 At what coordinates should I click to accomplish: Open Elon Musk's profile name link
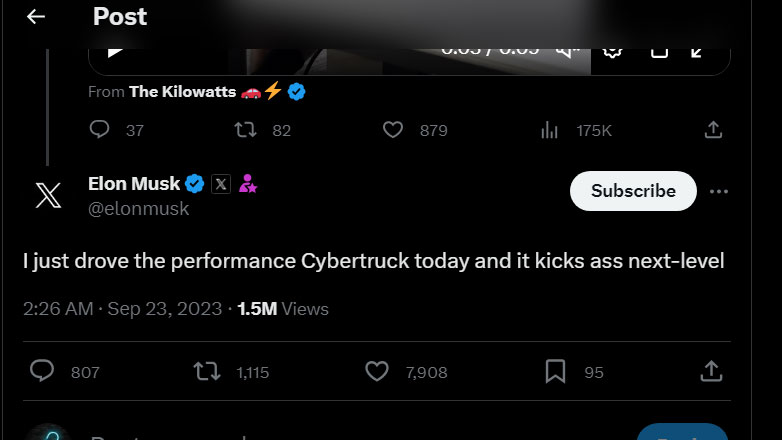pos(134,184)
